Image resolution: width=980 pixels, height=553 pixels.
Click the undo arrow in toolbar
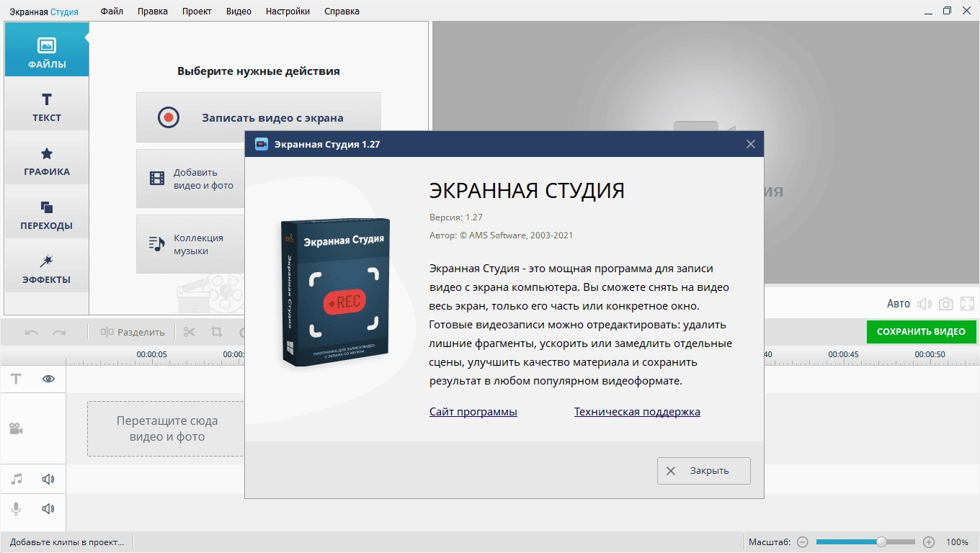[32, 332]
